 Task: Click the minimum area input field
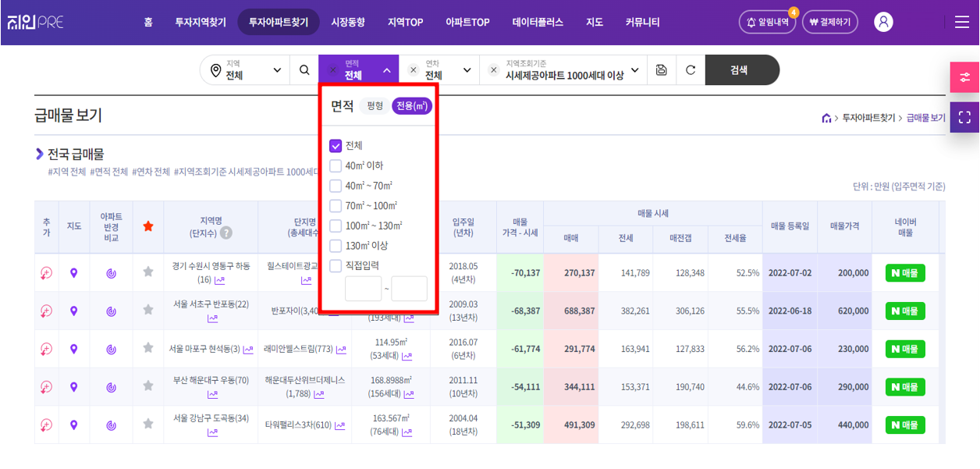coord(363,289)
